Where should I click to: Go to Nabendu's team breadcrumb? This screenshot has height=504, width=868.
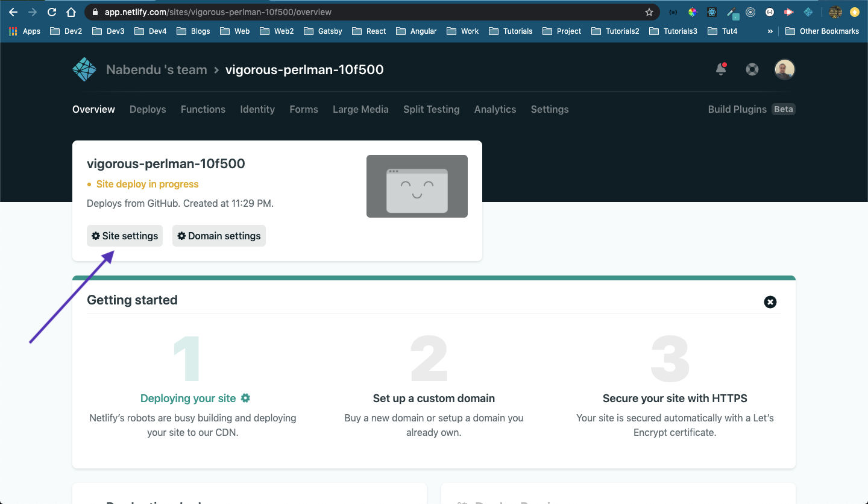tap(157, 69)
